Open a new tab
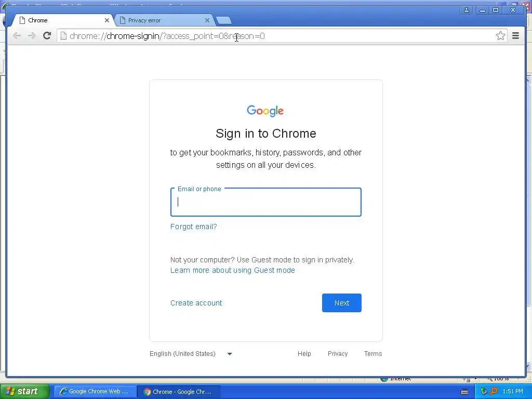The width and height of the screenshot is (532, 399). 224,20
